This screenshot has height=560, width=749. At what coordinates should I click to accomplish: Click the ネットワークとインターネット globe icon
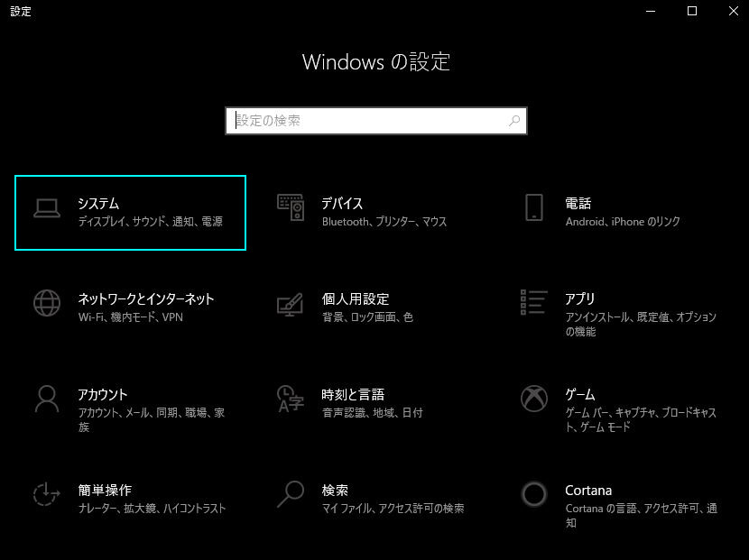(47, 303)
